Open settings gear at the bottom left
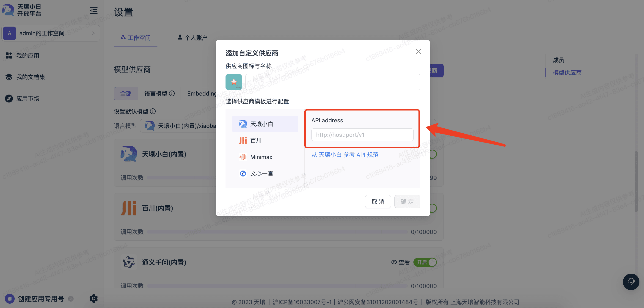 94,298
